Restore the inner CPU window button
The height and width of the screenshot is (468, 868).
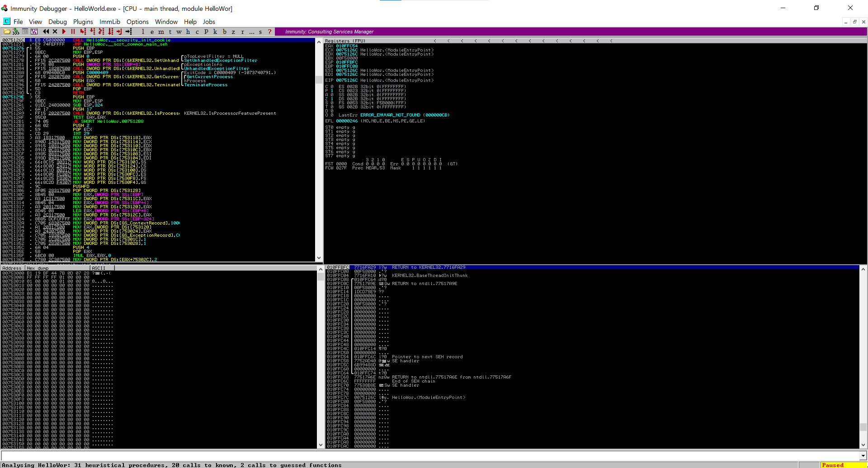tap(854, 22)
